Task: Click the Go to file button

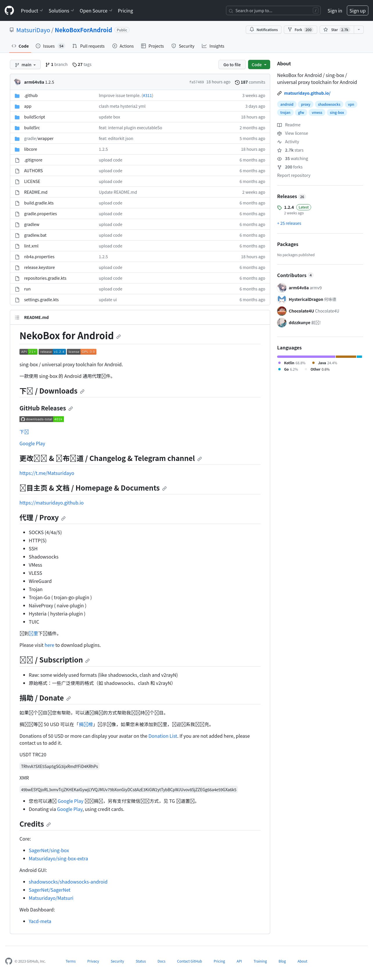Action: (232, 65)
